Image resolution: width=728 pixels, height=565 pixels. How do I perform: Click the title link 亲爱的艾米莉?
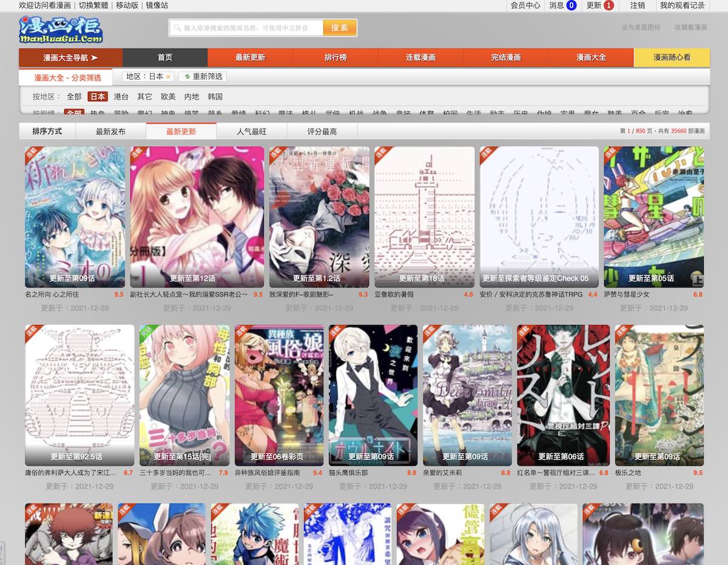click(442, 473)
